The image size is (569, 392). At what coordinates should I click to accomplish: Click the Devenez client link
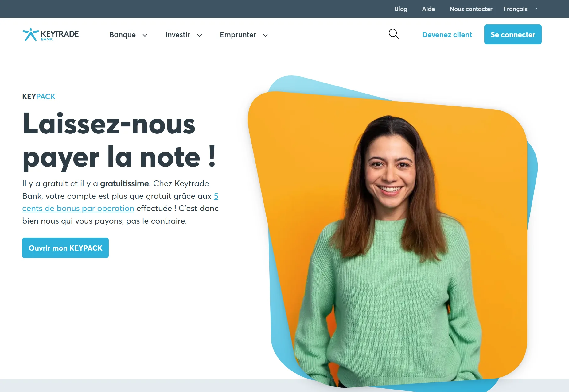click(x=447, y=35)
